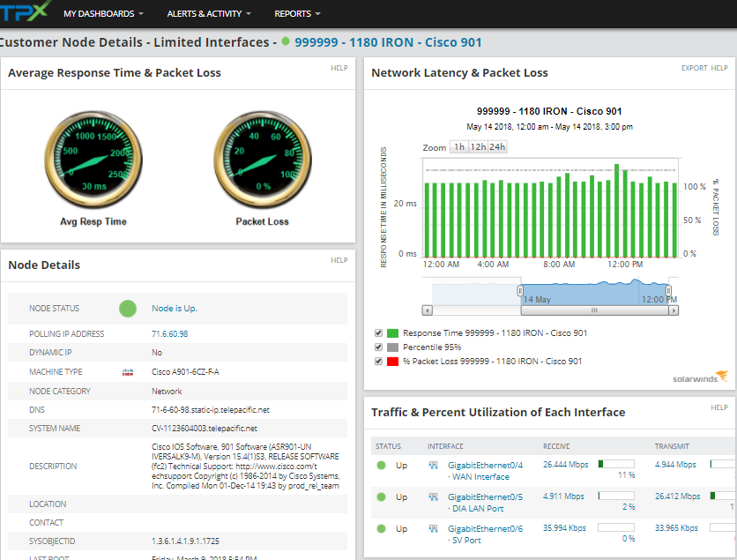Click the INTERFACE column header
This screenshot has height=560, width=737.
pyautogui.click(x=445, y=446)
